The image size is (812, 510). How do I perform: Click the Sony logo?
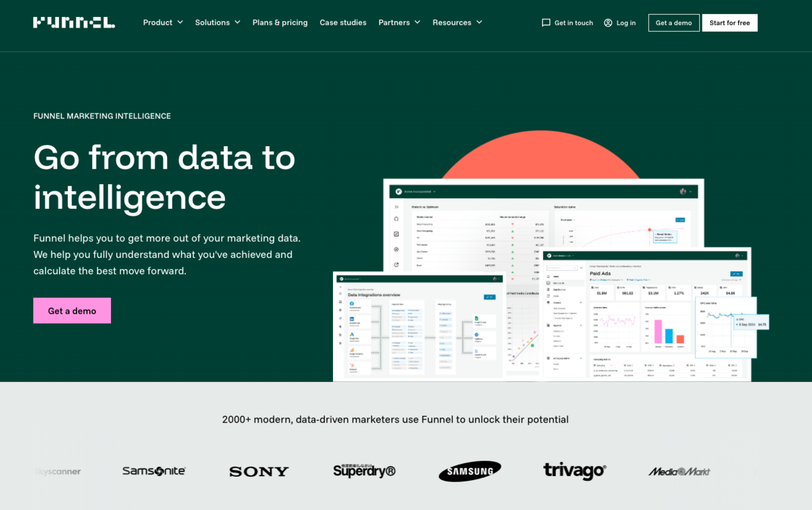[258, 471]
